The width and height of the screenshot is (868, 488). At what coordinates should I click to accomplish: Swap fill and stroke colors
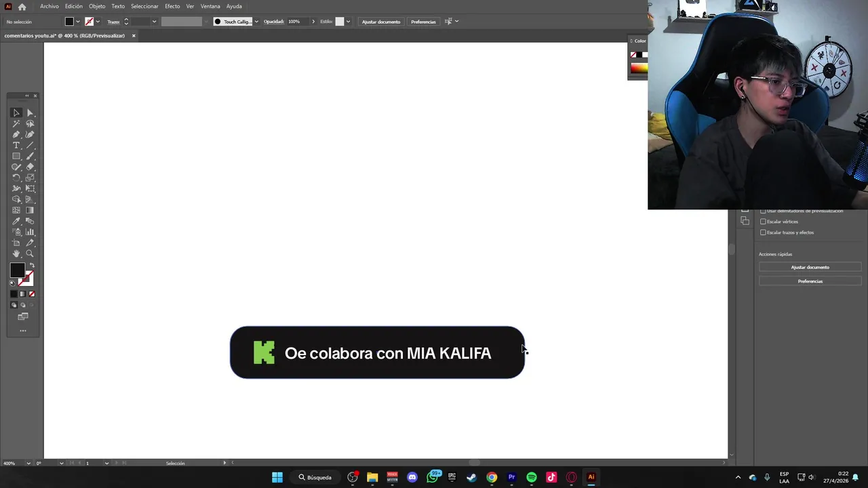31,266
